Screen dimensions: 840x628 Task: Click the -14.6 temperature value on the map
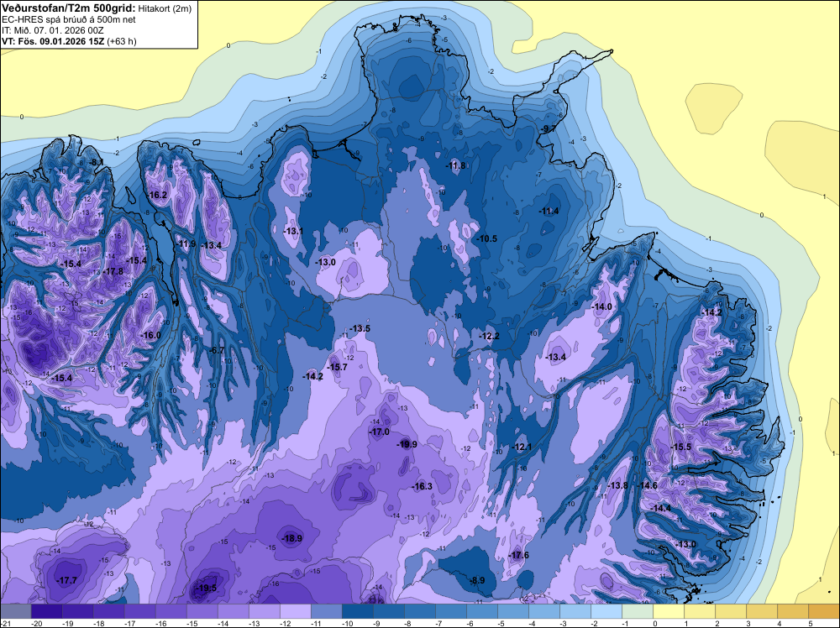click(x=647, y=485)
